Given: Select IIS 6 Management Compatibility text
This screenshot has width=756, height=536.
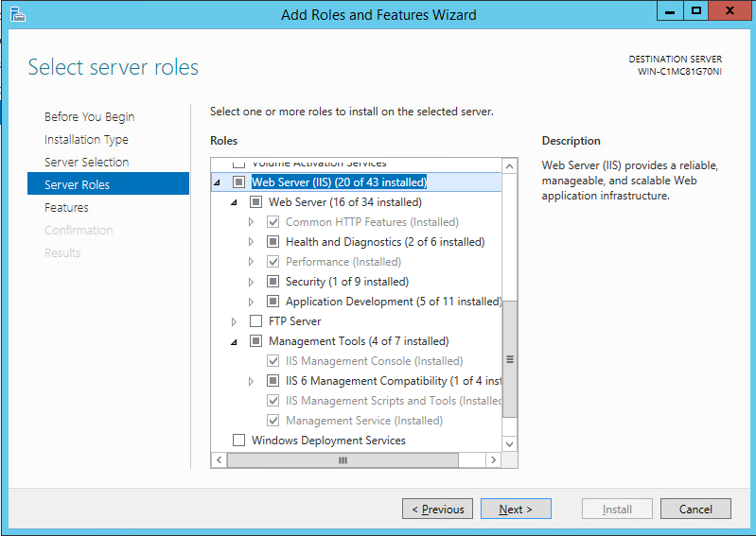Looking at the screenshot, I should 394,380.
